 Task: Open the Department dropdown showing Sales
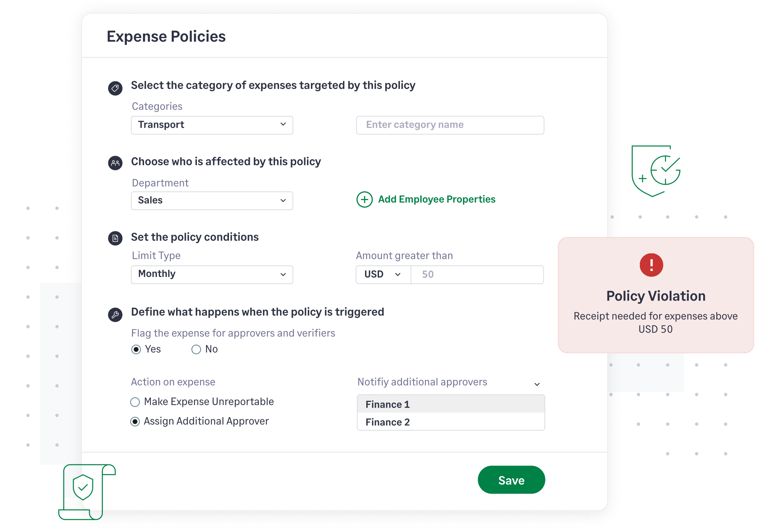[212, 201]
